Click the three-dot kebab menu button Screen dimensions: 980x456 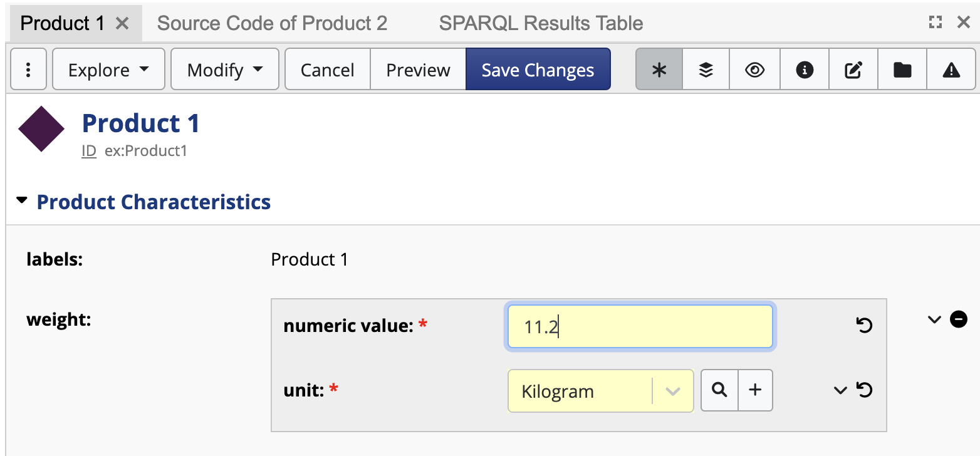(28, 70)
